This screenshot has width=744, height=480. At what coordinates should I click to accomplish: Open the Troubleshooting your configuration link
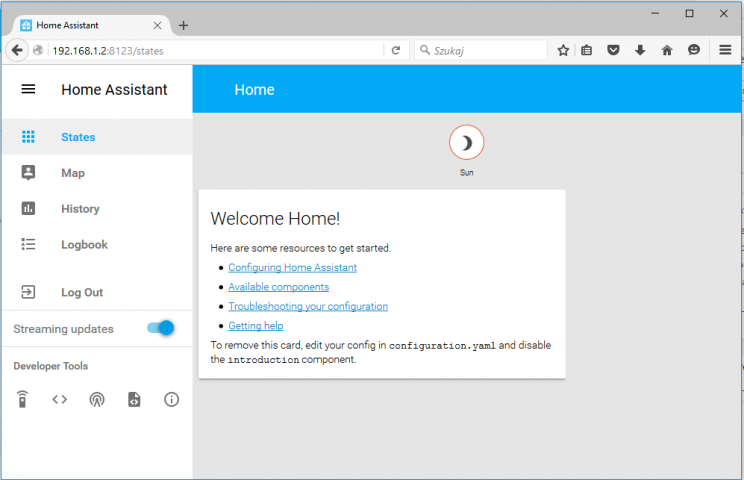tap(308, 306)
